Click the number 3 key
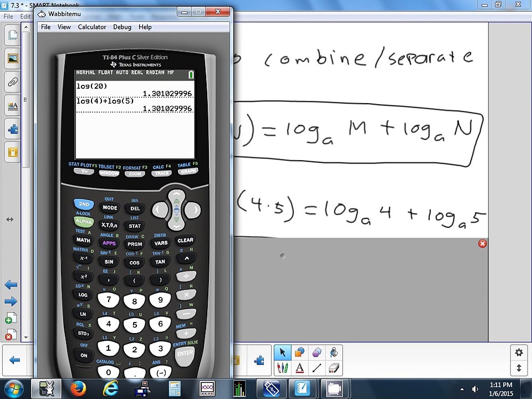Viewport: 532px width, 399px height. pyautogui.click(x=161, y=349)
